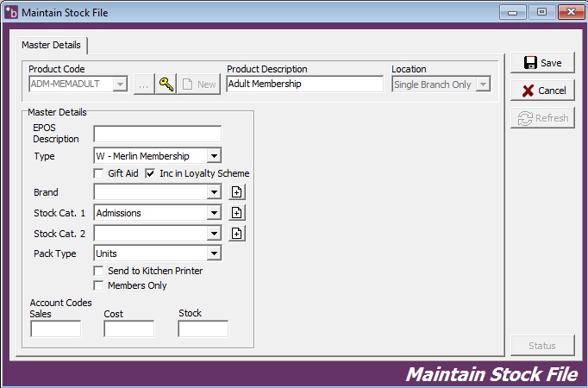This screenshot has height=388, width=588.
Task: Click the plus icon next to Brand
Action: [237, 192]
